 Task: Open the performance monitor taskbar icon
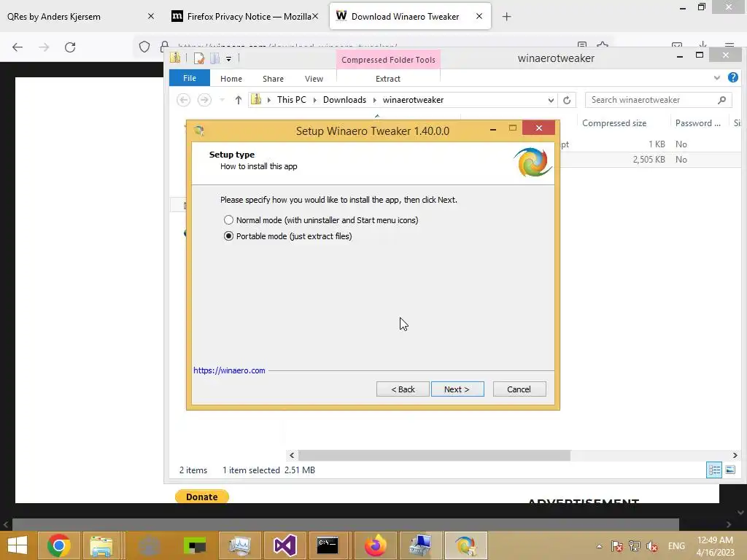click(239, 545)
